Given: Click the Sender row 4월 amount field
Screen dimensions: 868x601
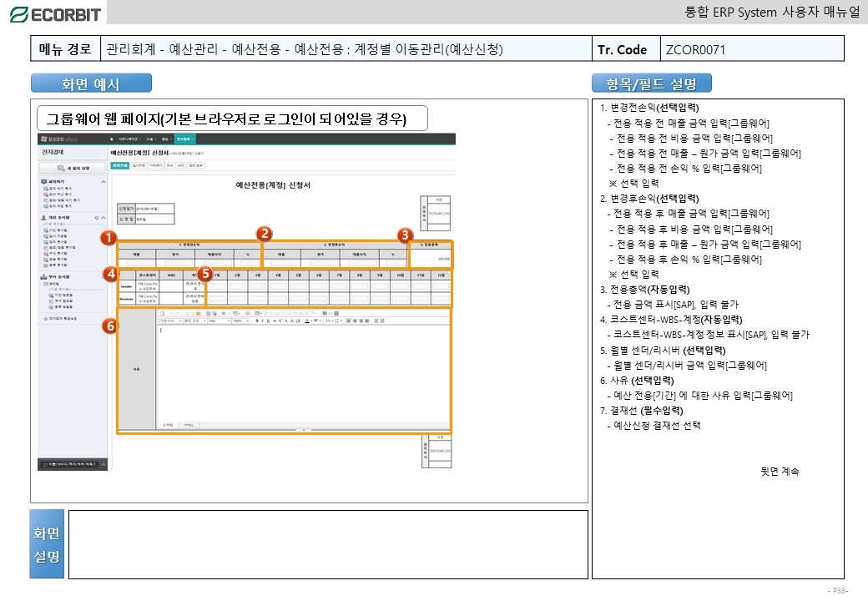Looking at the screenshot, I should pos(278,285).
